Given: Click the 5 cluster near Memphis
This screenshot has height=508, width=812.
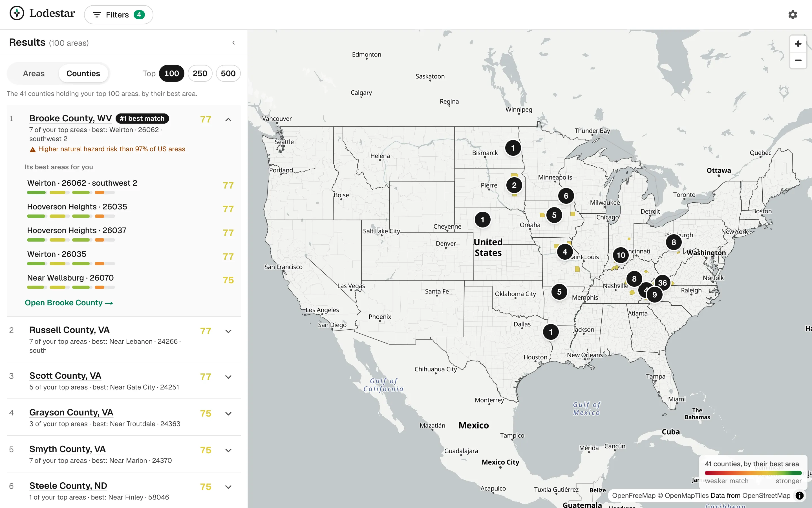Looking at the screenshot, I should coord(559,292).
